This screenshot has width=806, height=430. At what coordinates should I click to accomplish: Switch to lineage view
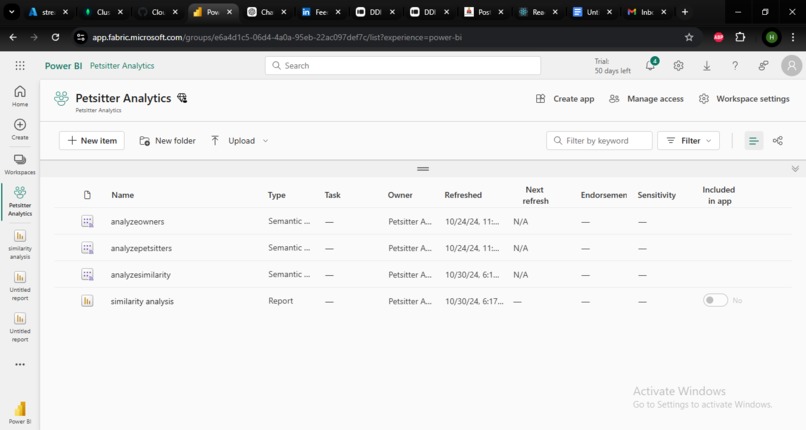point(778,141)
